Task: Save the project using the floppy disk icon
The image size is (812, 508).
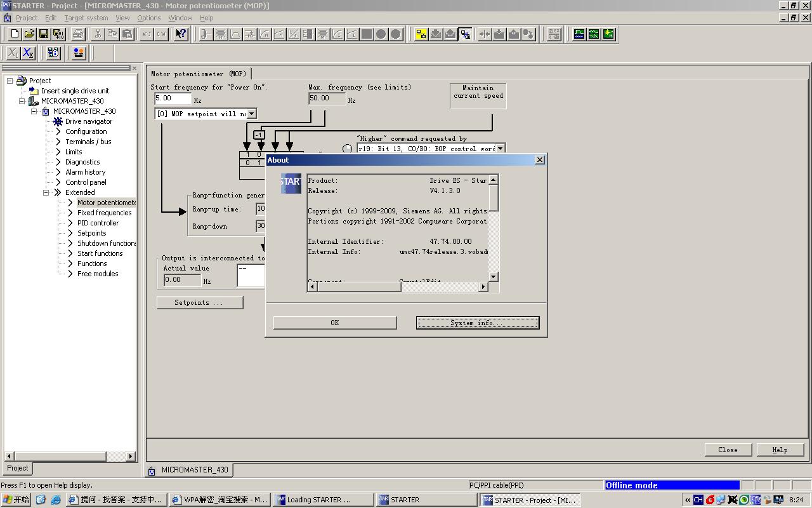Action: pyautogui.click(x=44, y=34)
